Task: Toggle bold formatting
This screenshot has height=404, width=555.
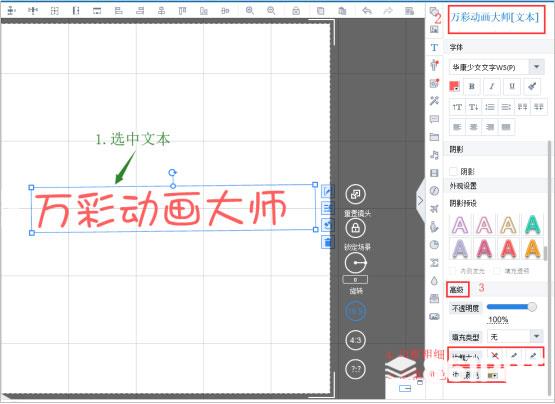Action: (471, 86)
